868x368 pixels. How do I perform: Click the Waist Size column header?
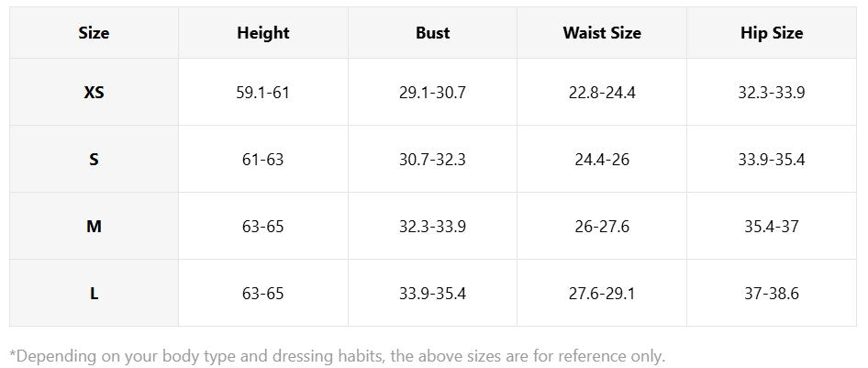tap(602, 33)
